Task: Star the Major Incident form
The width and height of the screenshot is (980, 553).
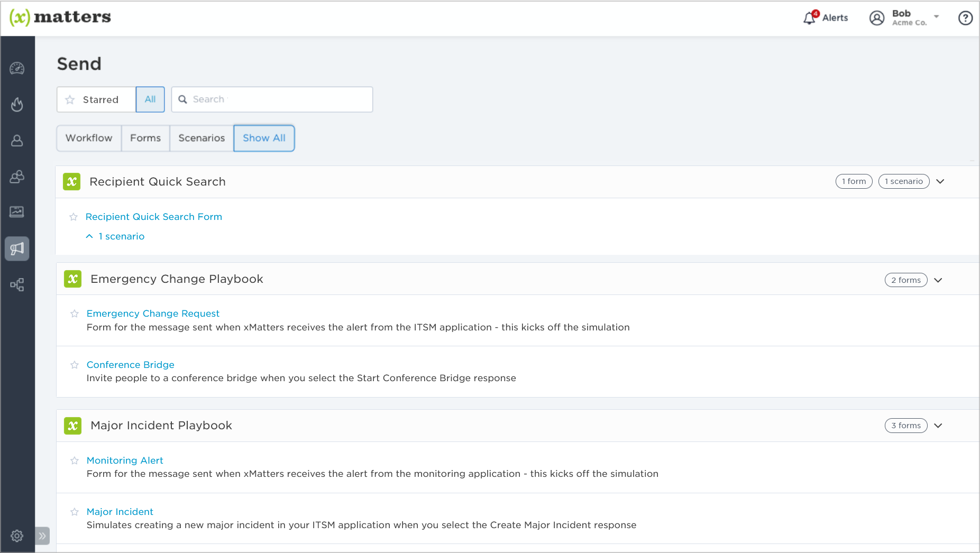Action: (75, 512)
